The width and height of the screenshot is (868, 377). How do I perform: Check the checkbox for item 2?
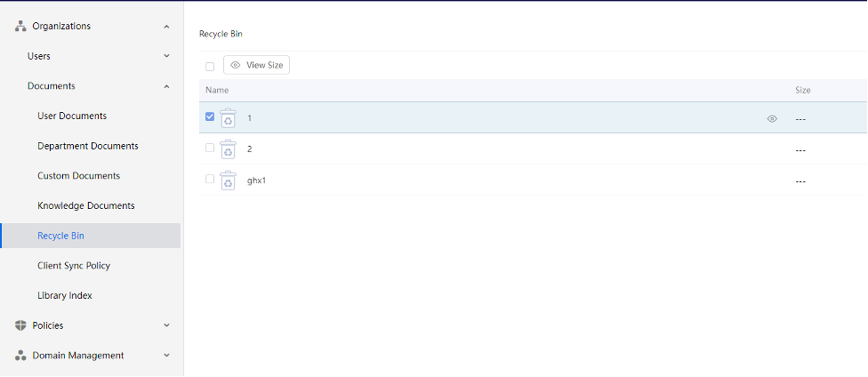point(210,148)
